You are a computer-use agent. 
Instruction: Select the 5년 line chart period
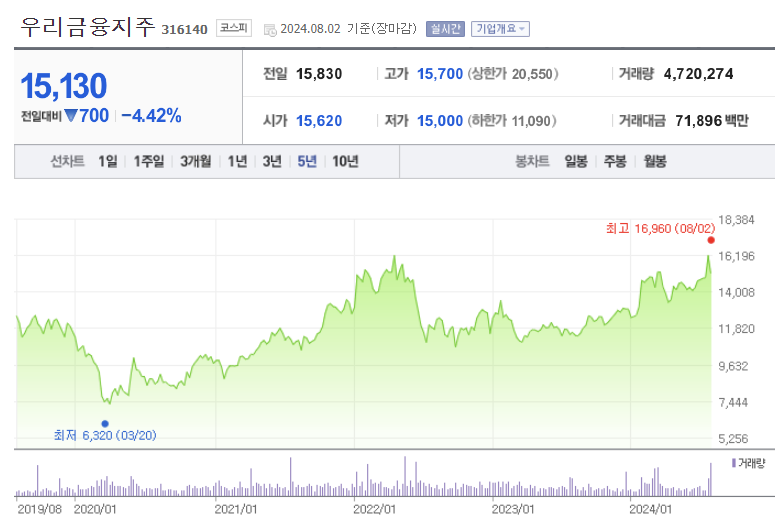pyautogui.click(x=307, y=161)
